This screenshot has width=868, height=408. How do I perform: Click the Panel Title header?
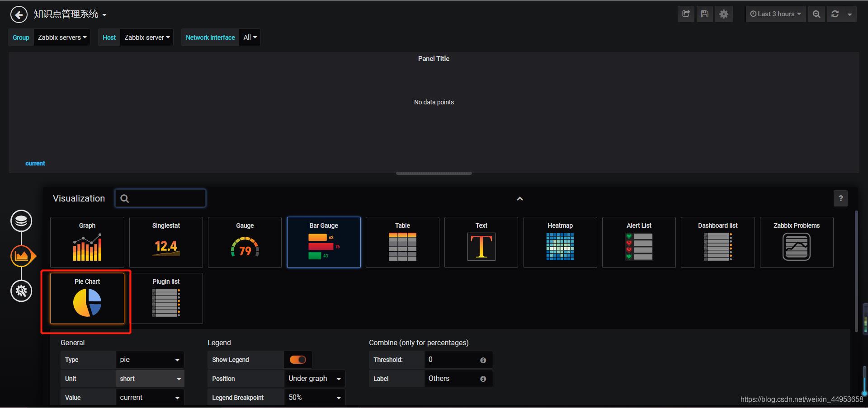coord(434,59)
